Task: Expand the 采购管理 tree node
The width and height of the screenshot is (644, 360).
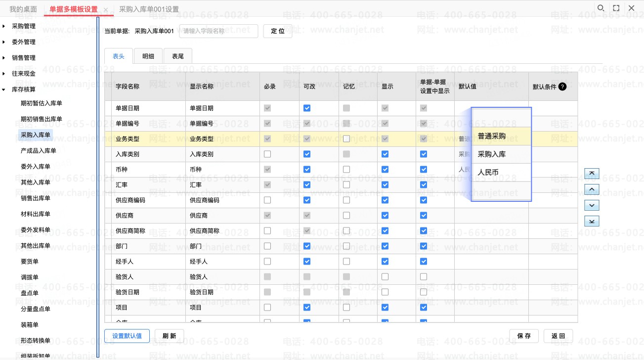Action: point(4,26)
